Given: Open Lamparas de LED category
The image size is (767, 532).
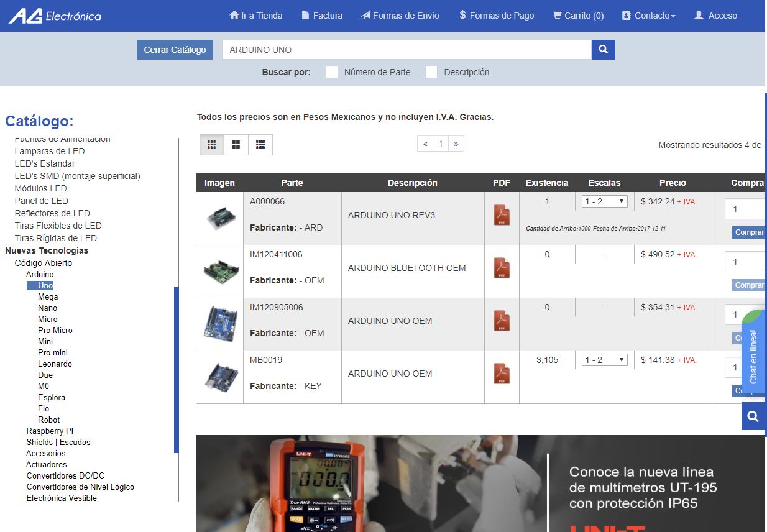Looking at the screenshot, I should point(50,151).
